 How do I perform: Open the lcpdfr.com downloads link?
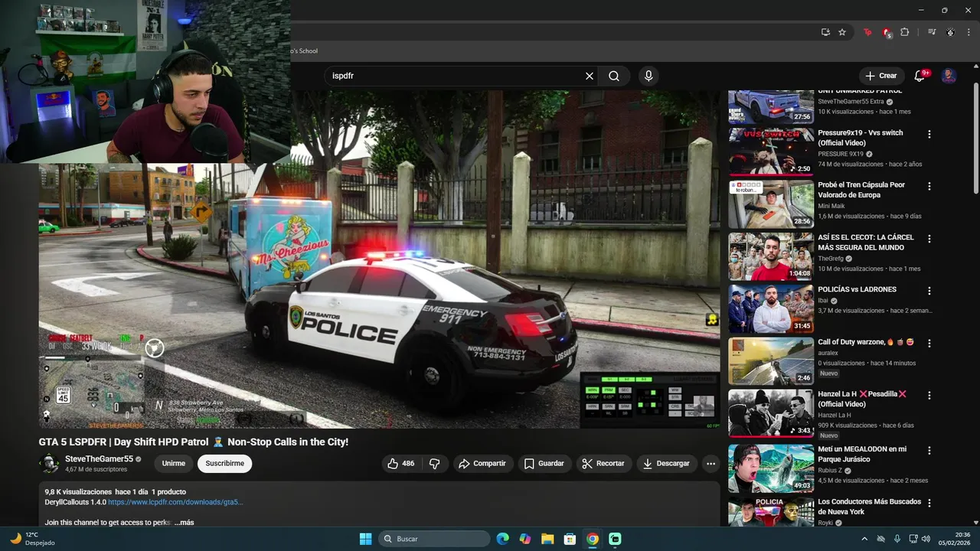click(x=175, y=502)
